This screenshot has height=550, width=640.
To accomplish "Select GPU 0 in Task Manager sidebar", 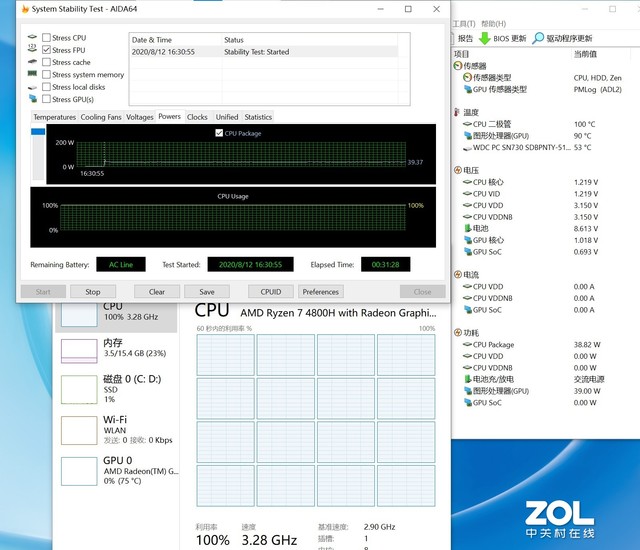I will tap(116, 470).
